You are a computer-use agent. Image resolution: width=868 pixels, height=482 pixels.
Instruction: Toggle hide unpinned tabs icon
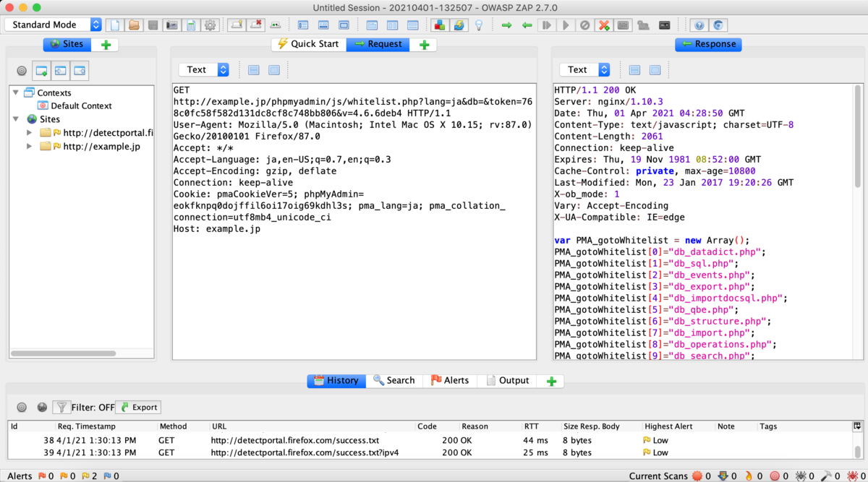(256, 25)
